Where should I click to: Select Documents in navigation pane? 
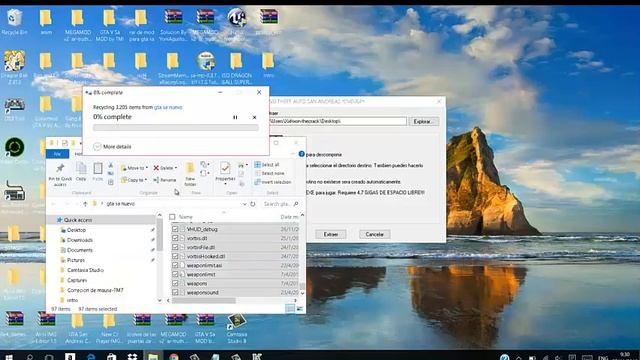[80, 250]
